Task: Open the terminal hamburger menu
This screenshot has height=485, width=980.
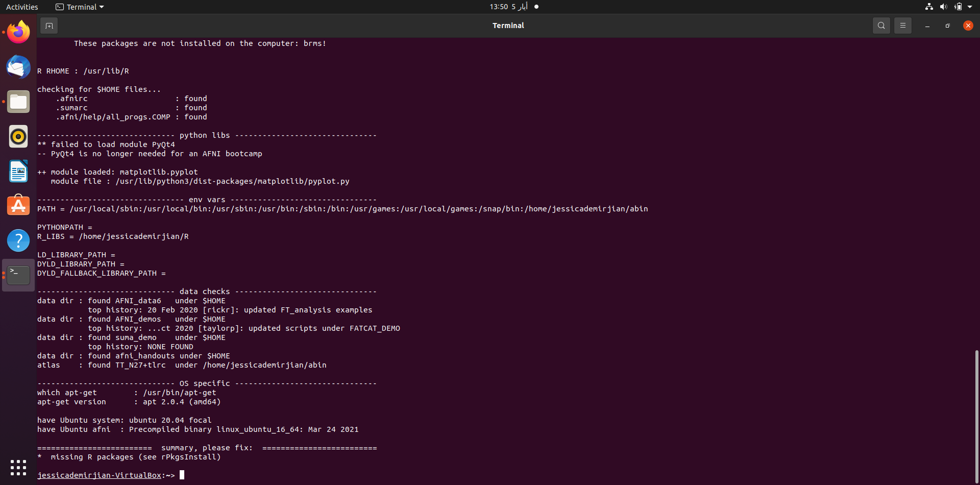Action: click(902, 26)
